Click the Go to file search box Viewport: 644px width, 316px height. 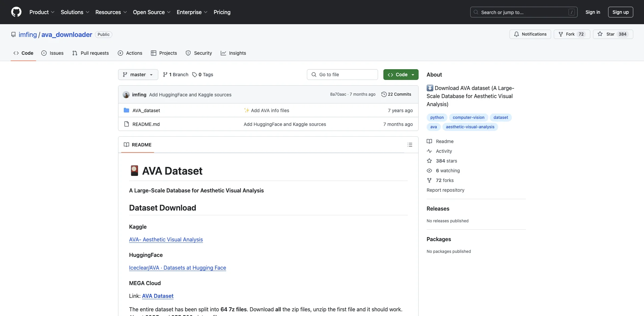point(342,75)
